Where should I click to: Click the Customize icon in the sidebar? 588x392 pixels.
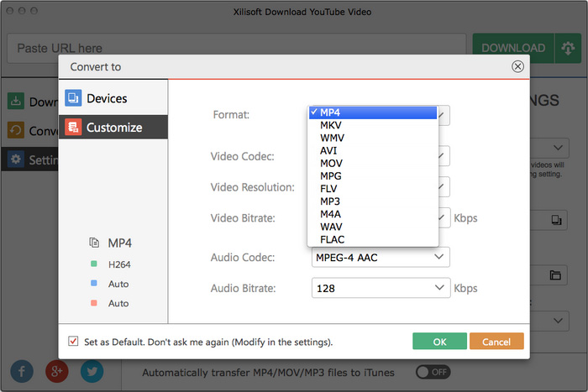click(73, 128)
